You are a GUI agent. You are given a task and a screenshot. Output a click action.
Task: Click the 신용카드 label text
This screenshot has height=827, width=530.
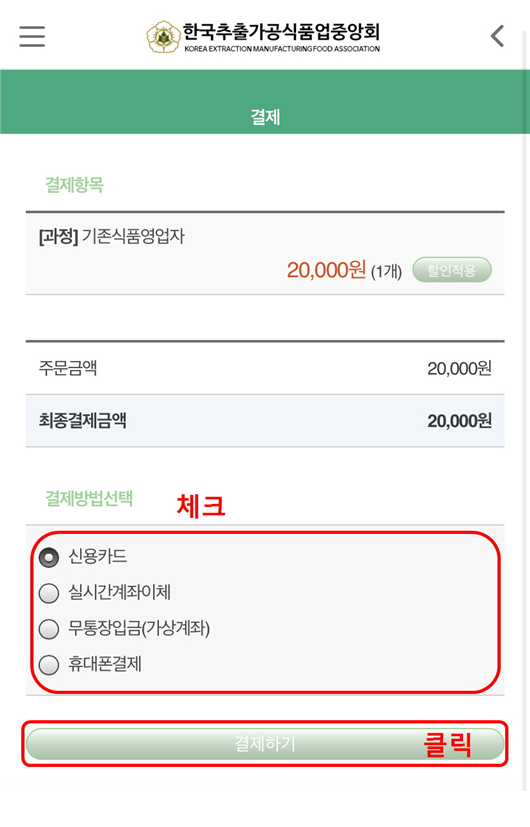click(98, 556)
